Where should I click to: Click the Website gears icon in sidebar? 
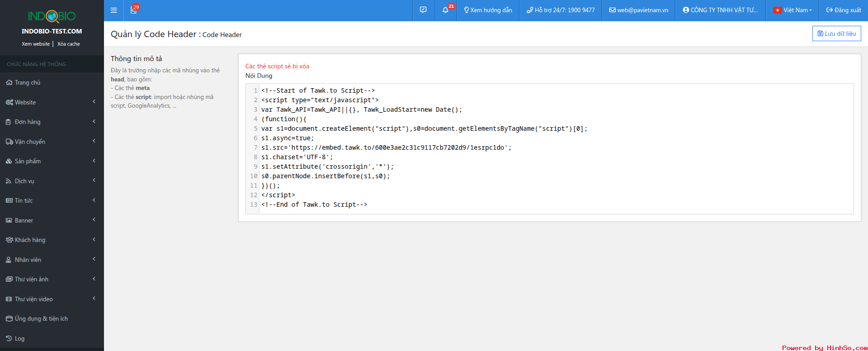coord(9,103)
